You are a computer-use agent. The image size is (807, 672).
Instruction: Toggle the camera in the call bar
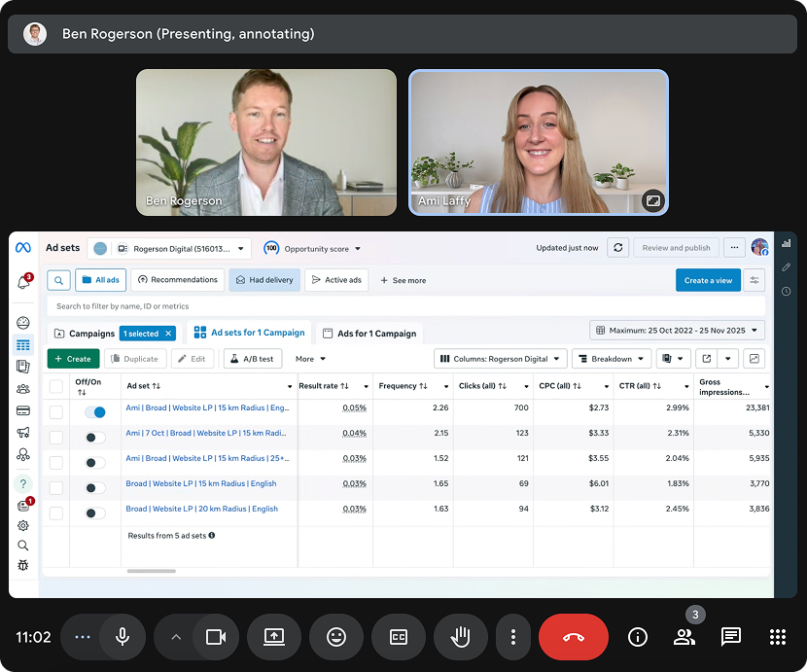tap(216, 637)
